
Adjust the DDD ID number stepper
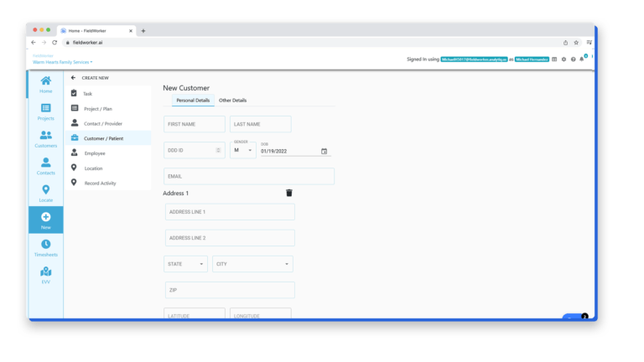(219, 150)
